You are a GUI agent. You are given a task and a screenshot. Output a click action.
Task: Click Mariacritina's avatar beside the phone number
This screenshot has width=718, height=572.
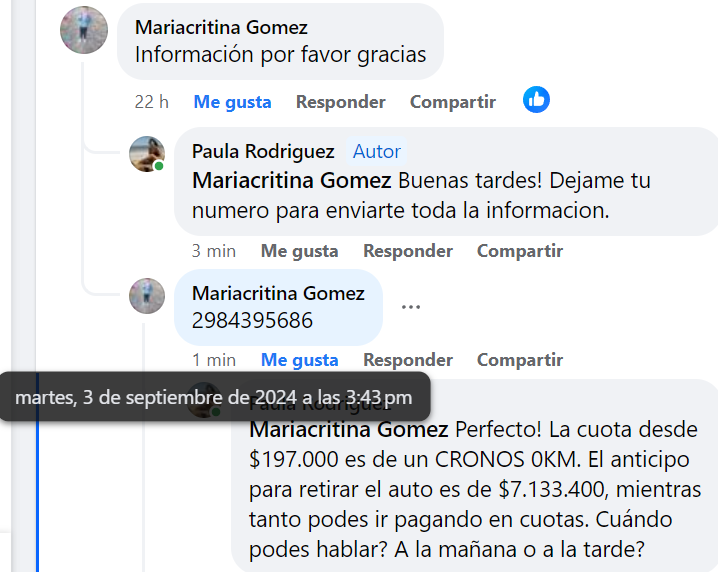pos(147,296)
